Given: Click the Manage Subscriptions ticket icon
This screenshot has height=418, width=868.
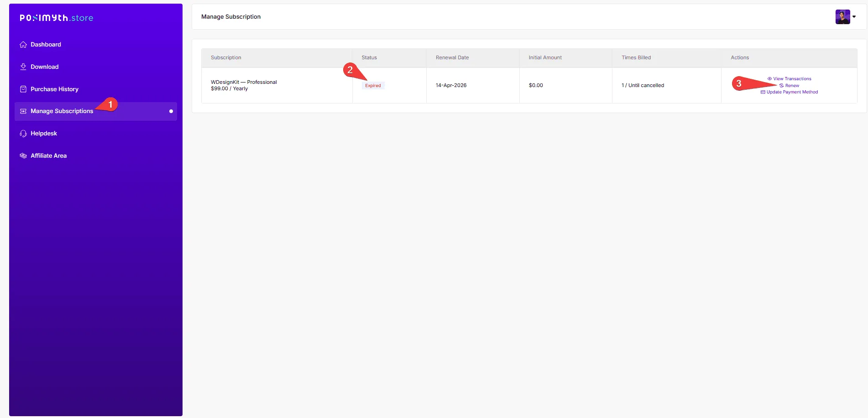Looking at the screenshot, I should pos(23,111).
